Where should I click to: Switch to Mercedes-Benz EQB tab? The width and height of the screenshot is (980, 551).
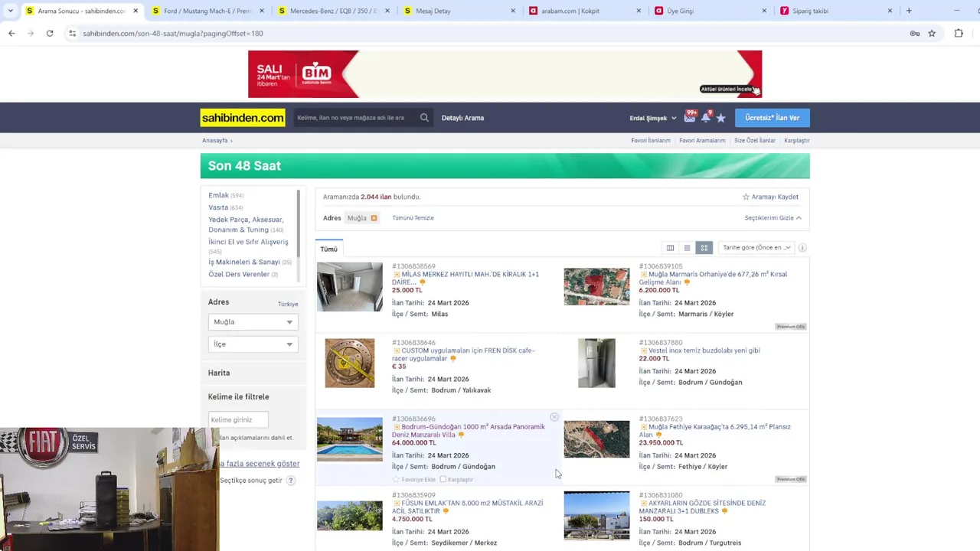[x=333, y=11]
